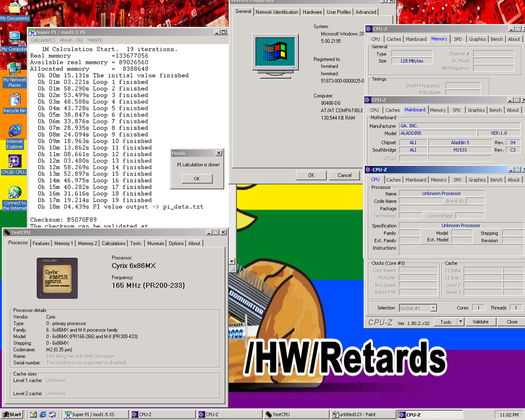This screenshot has height=420, width=525.
Task: Click the Cyrix 6x86MX processor picture in TestCPU
Action: pyautogui.click(x=57, y=278)
